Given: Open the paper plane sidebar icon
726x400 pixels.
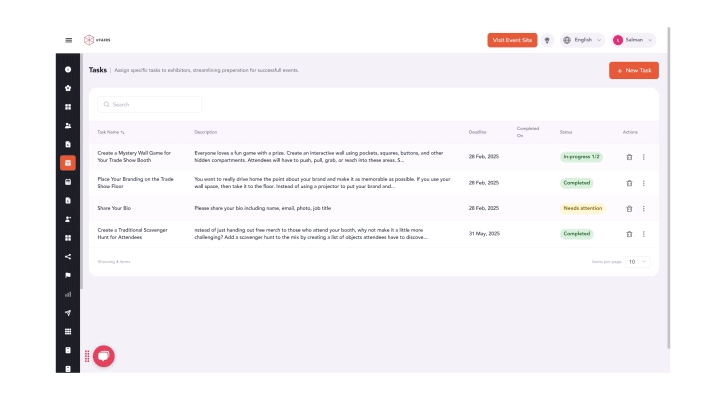Looking at the screenshot, I should coord(68,313).
